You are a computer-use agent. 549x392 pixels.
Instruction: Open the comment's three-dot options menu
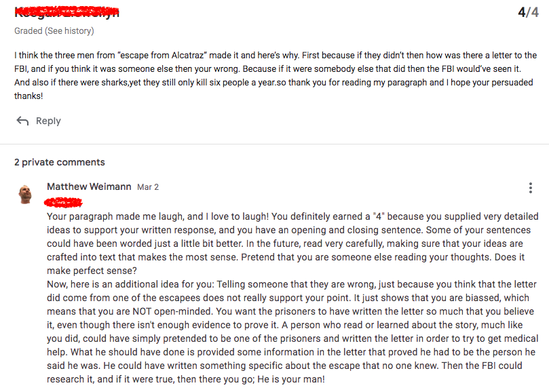530,188
